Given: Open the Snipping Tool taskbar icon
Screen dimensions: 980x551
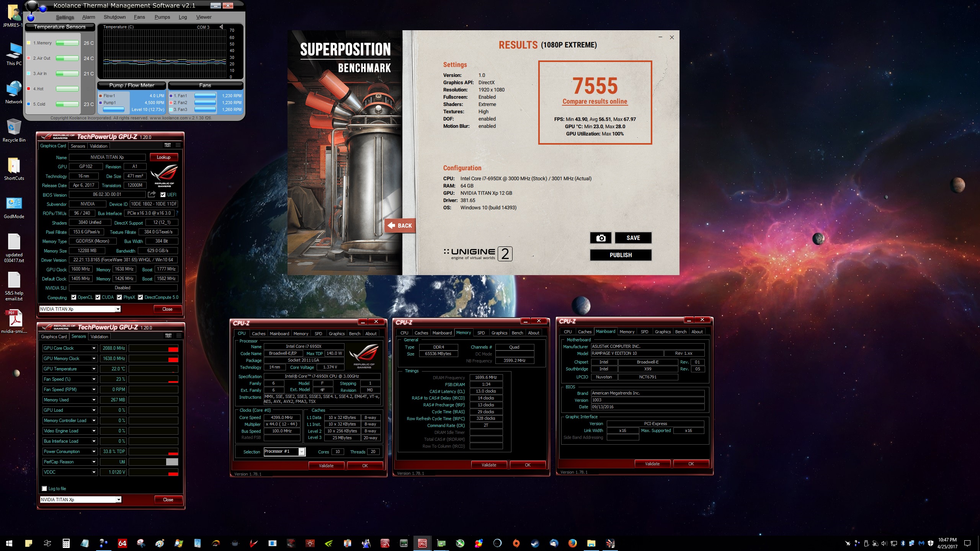Looking at the screenshot, I should point(141,543).
